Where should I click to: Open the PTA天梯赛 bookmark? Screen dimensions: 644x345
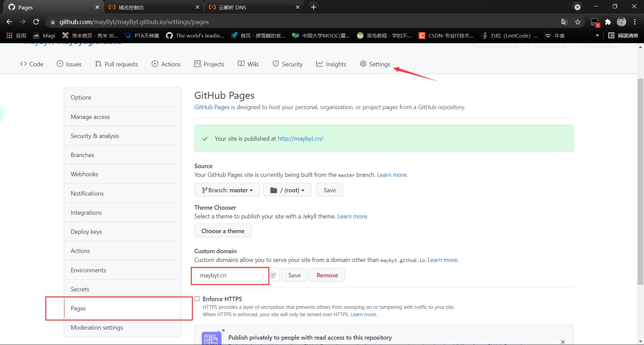[x=142, y=36]
